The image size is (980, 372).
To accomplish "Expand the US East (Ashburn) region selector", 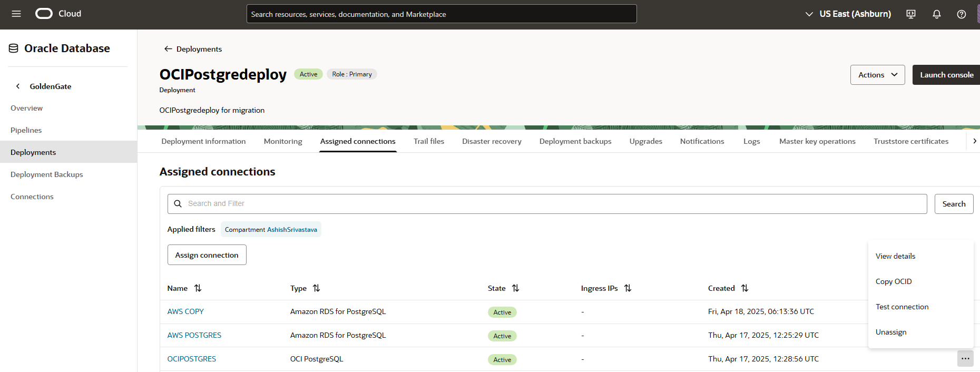I will [848, 14].
